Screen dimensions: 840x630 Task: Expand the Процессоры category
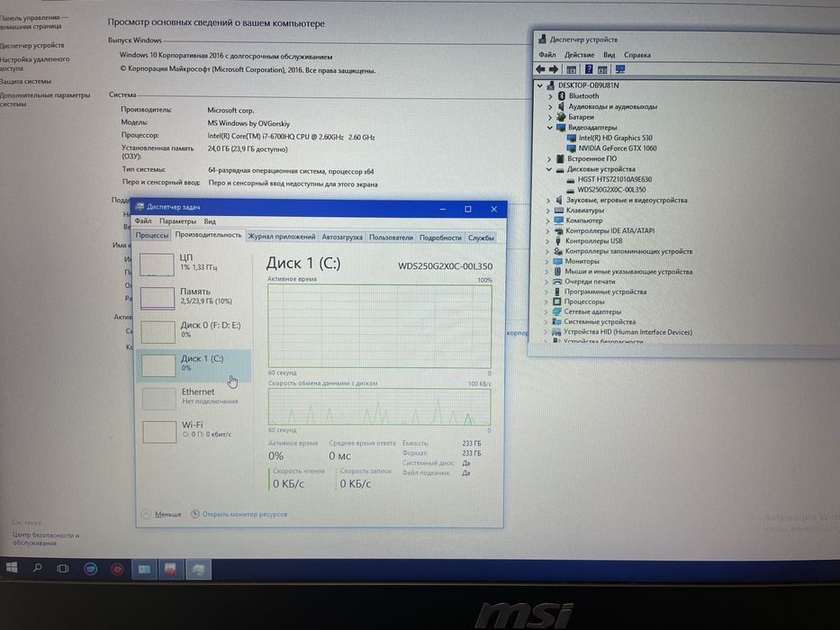(547, 301)
